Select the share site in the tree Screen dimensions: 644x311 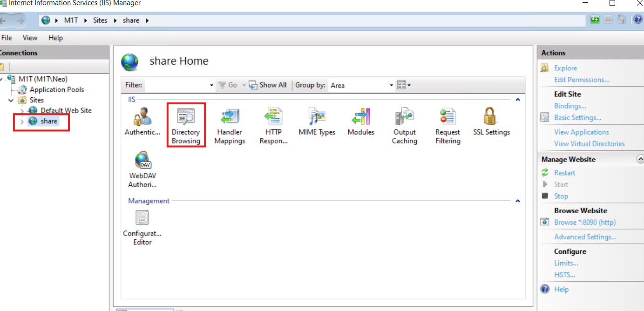[x=49, y=121]
